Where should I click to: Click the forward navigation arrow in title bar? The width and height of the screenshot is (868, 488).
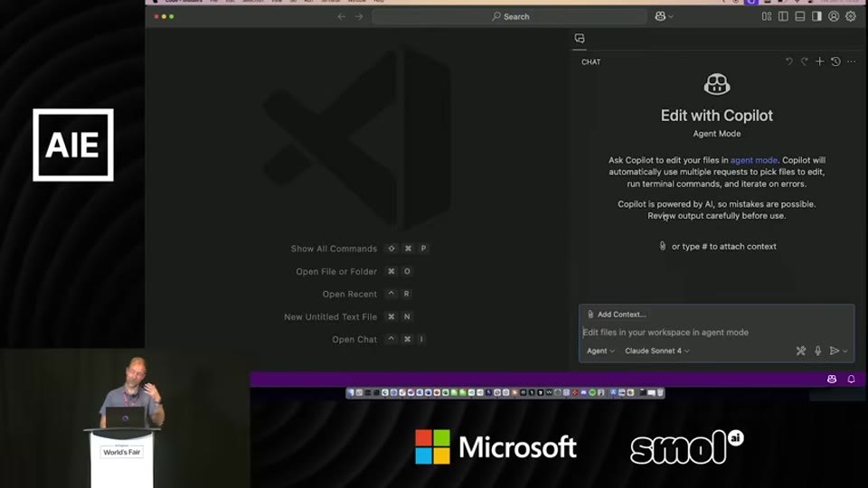359,16
